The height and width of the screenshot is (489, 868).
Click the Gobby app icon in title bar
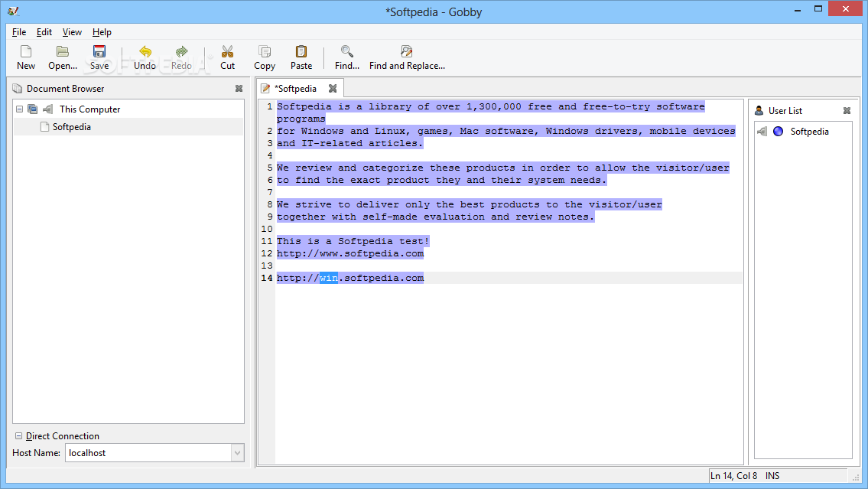pos(13,11)
